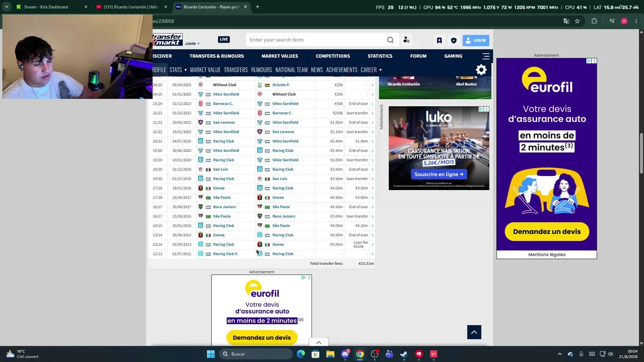Screen dimensions: 644x362
Task: Open COMPETITIONS menu
Action: coord(333,56)
